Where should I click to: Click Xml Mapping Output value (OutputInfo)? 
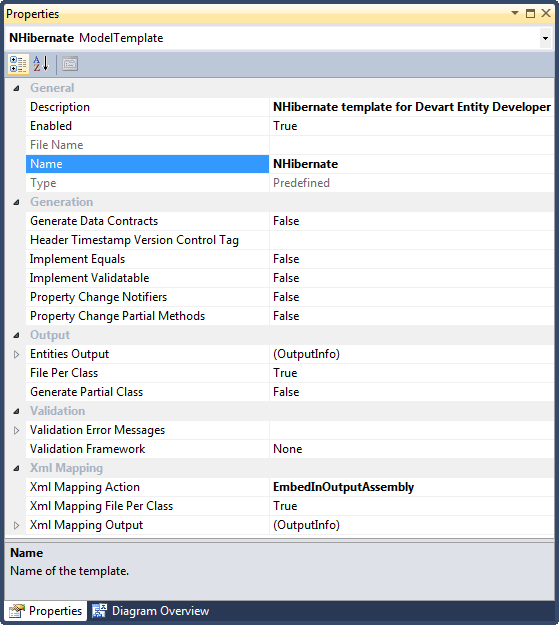pos(306,525)
